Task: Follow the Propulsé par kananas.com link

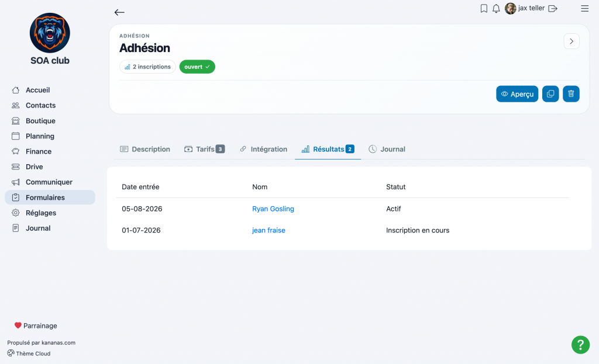Action: pyautogui.click(x=42, y=342)
